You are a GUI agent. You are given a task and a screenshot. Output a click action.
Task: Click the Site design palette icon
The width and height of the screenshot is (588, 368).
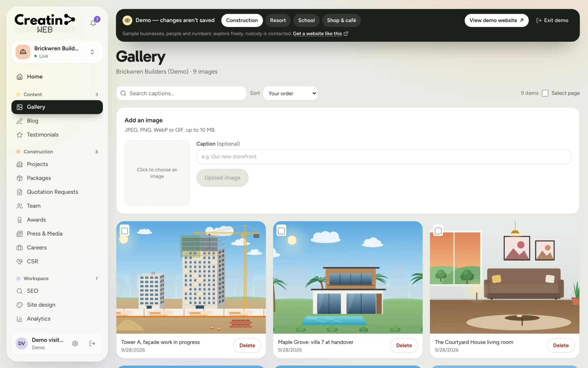point(20,305)
